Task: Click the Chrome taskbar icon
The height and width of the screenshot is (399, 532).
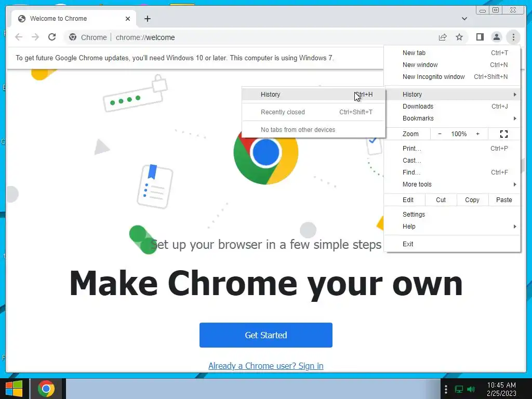Action: pos(46,389)
